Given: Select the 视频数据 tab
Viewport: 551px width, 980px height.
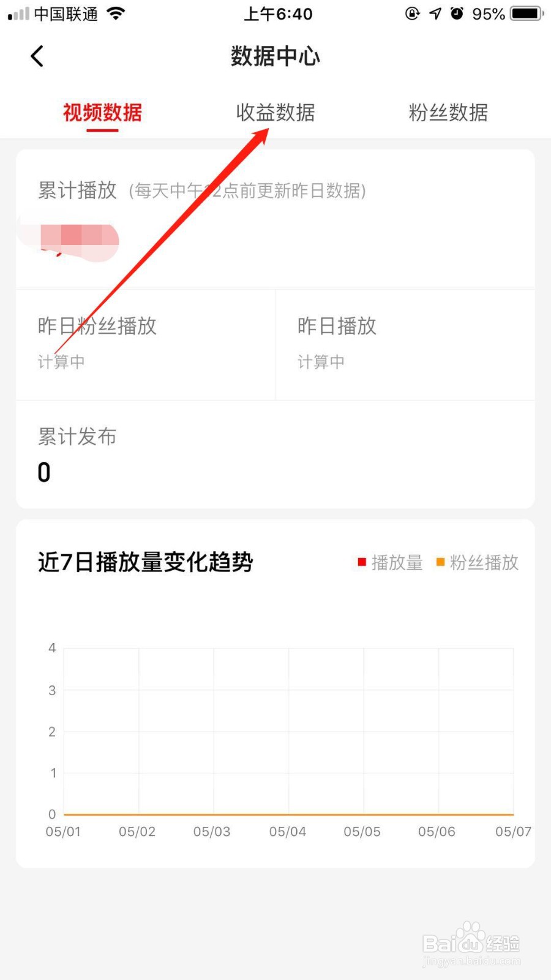Looking at the screenshot, I should [x=102, y=113].
